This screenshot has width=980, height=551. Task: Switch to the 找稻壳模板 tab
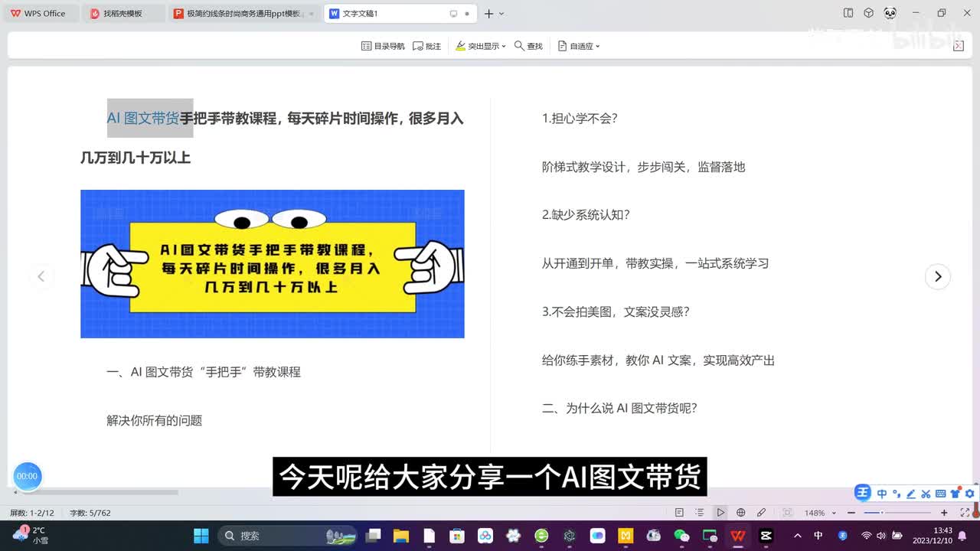tap(122, 13)
